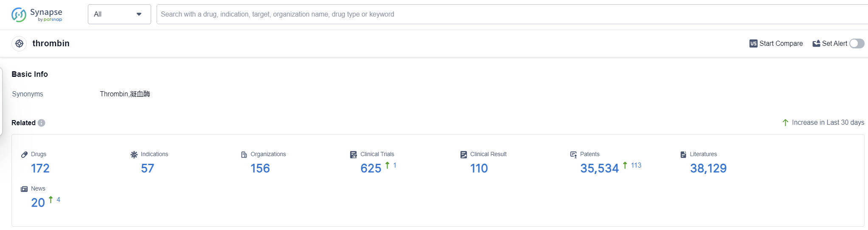Viewport: 868px width, 230px height.
Task: Click the thrombin target icon
Action: (x=19, y=44)
